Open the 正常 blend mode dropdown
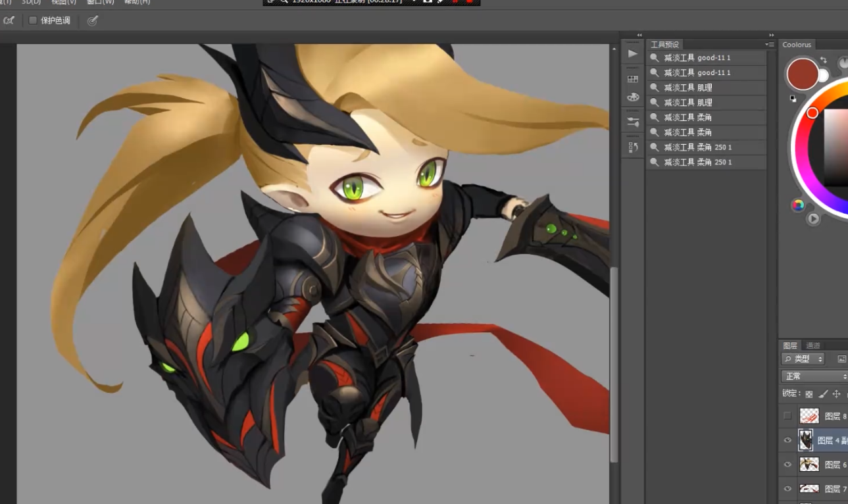The height and width of the screenshot is (504, 848). pyautogui.click(x=814, y=376)
